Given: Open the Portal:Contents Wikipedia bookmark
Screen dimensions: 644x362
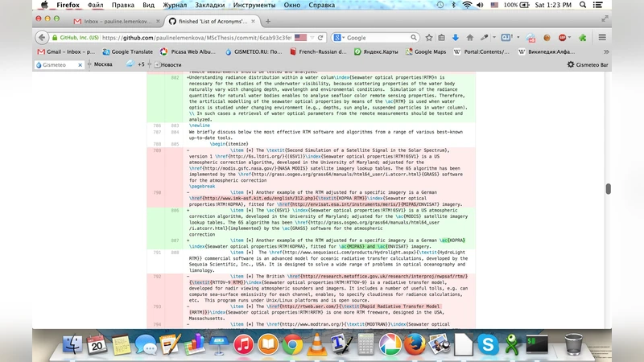Looking at the screenshot, I should [x=481, y=51].
